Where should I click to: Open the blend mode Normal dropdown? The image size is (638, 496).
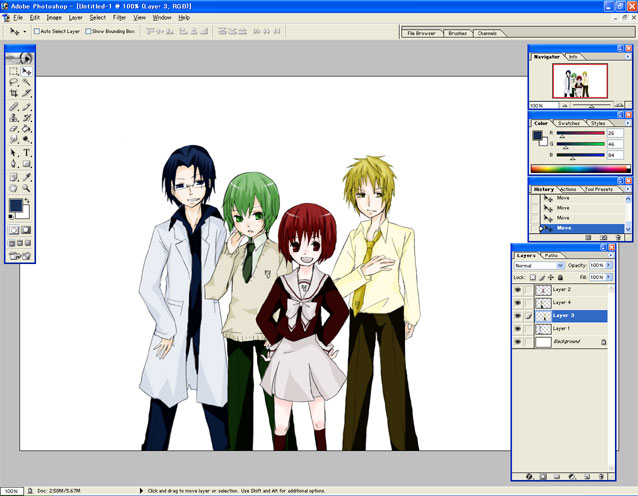tap(539, 266)
